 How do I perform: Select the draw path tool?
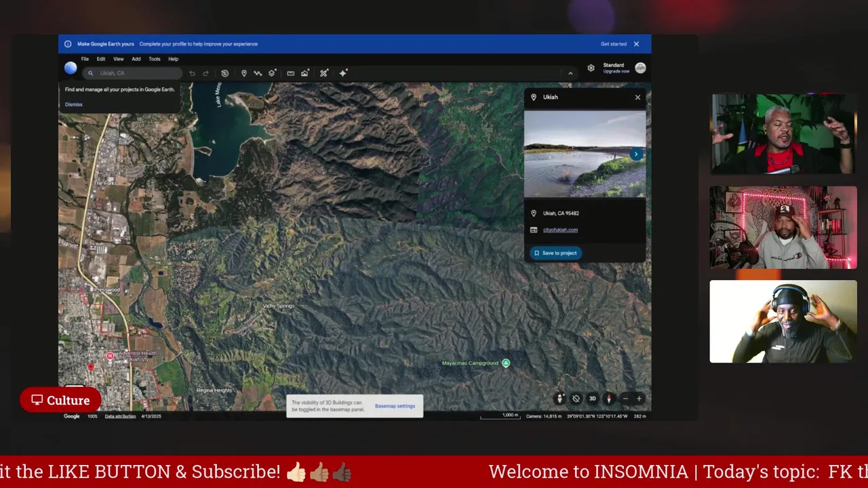click(x=258, y=73)
